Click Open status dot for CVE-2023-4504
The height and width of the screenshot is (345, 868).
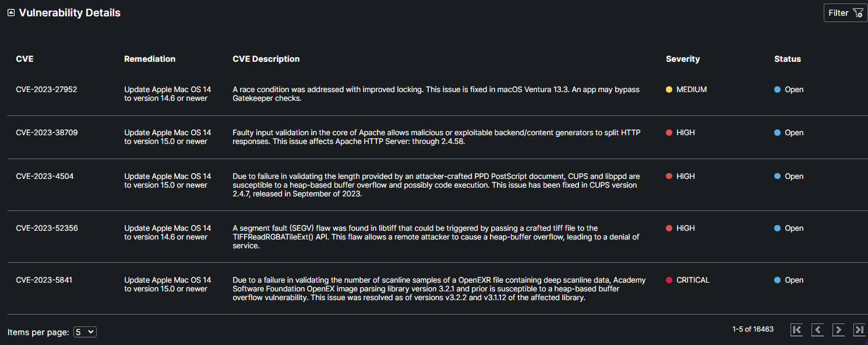(778, 177)
